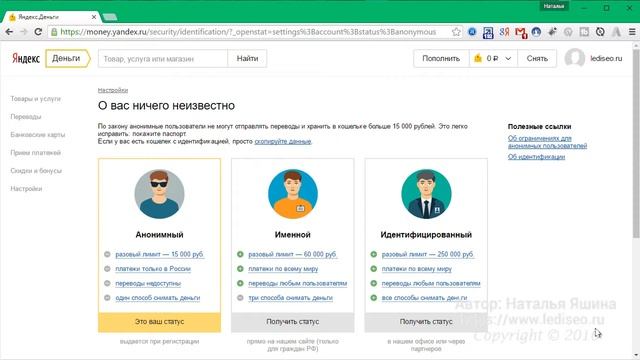The image size is (640, 360).
Task: Click the green plus beside 250 000 руб
Action: [x=373, y=254]
